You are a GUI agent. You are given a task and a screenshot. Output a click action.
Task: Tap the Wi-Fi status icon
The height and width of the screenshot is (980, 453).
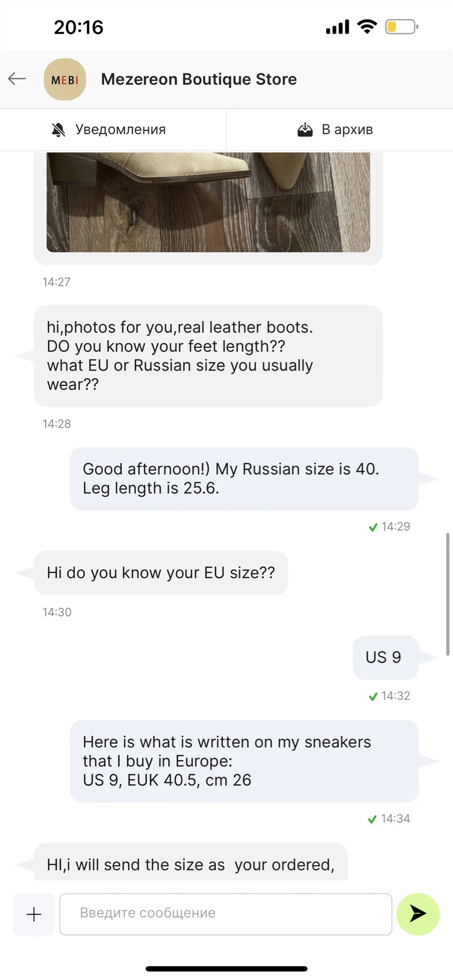(367, 26)
